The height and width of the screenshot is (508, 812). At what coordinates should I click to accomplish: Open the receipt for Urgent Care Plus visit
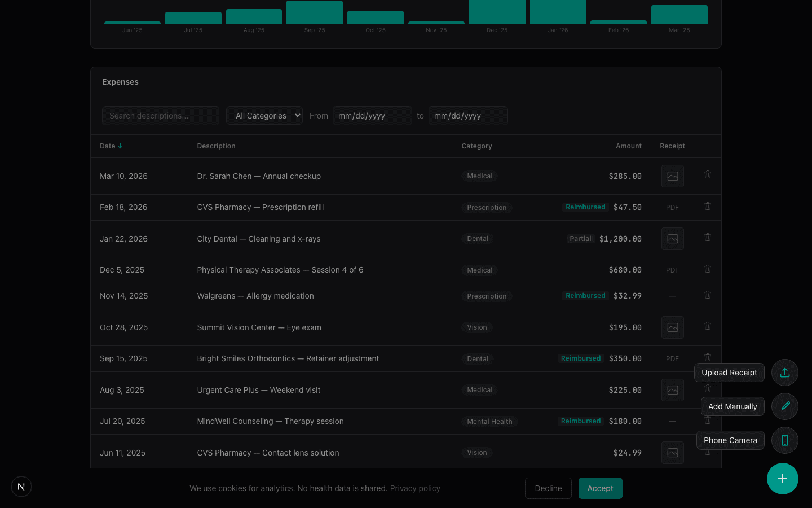tap(672, 390)
